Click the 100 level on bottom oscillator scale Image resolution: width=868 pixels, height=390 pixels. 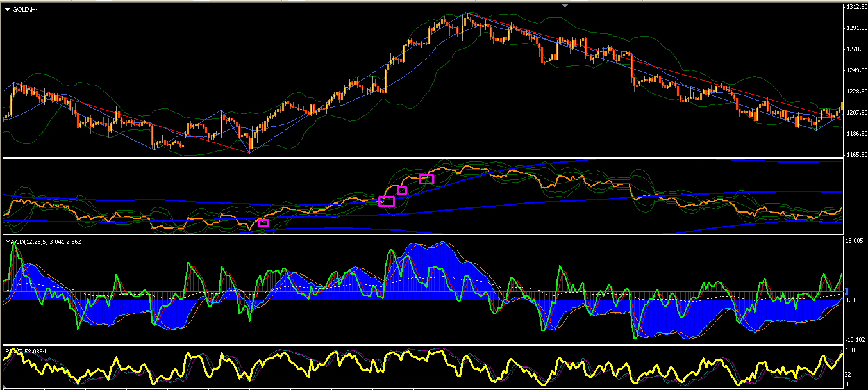[851, 351]
